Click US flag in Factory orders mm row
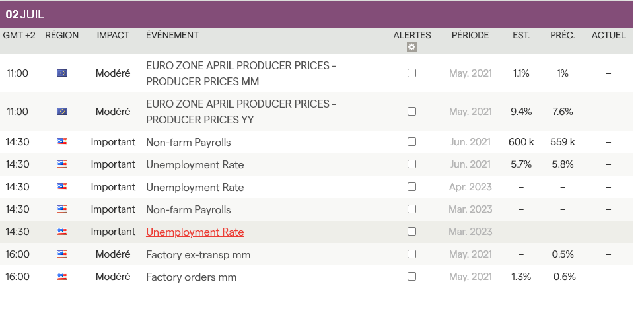The width and height of the screenshot is (644, 315). [62, 277]
